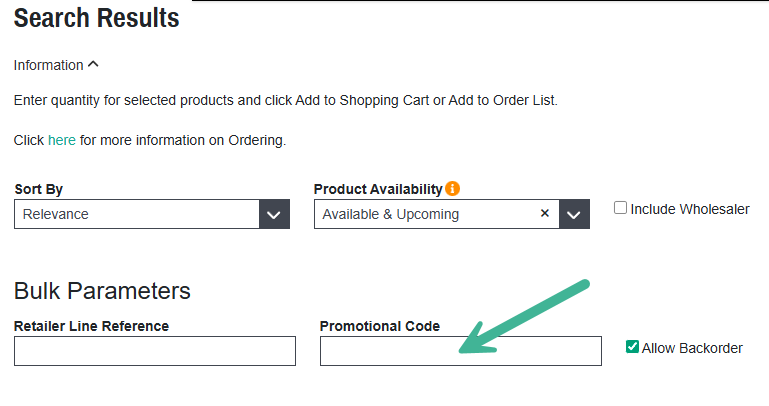Click the Include Wholesaler label text
The width and height of the screenshot is (769, 406).
point(689,209)
